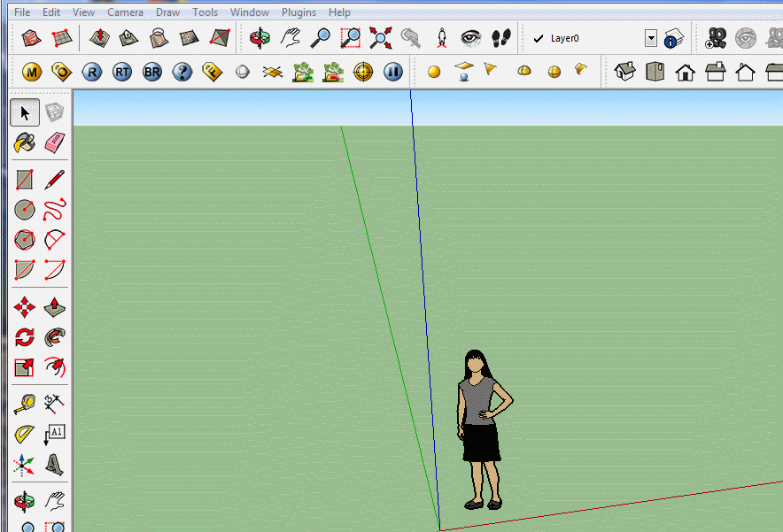Select the Line pencil tool
The height and width of the screenshot is (532, 783).
click(x=54, y=180)
